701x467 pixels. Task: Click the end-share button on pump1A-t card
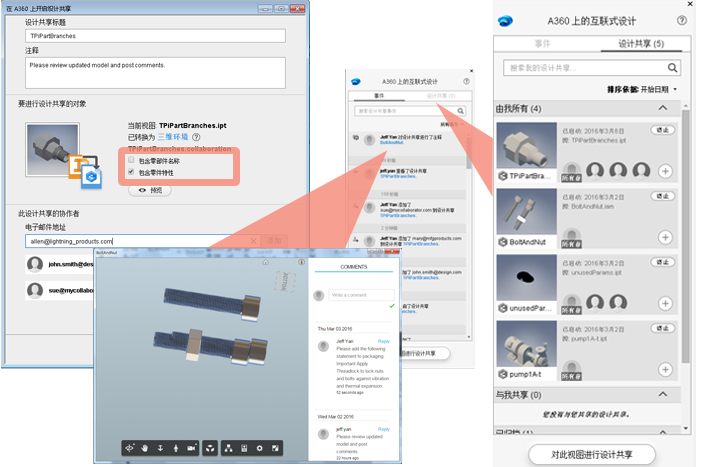(x=663, y=328)
